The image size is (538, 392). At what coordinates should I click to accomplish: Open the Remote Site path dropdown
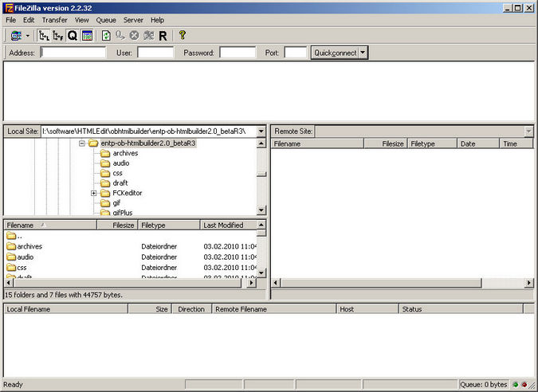coord(528,131)
